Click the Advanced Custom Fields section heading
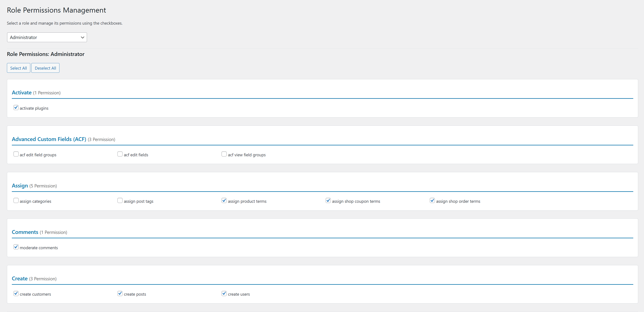This screenshot has width=644, height=312. 49,139
